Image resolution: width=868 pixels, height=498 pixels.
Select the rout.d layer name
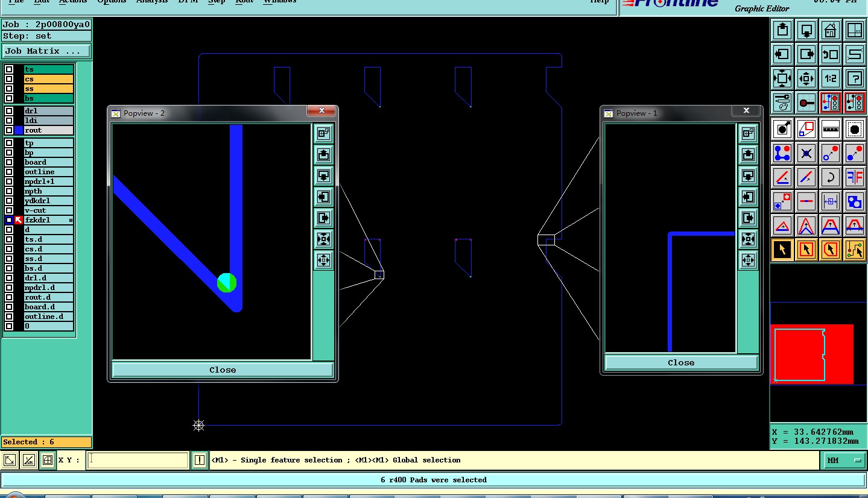[x=48, y=297]
